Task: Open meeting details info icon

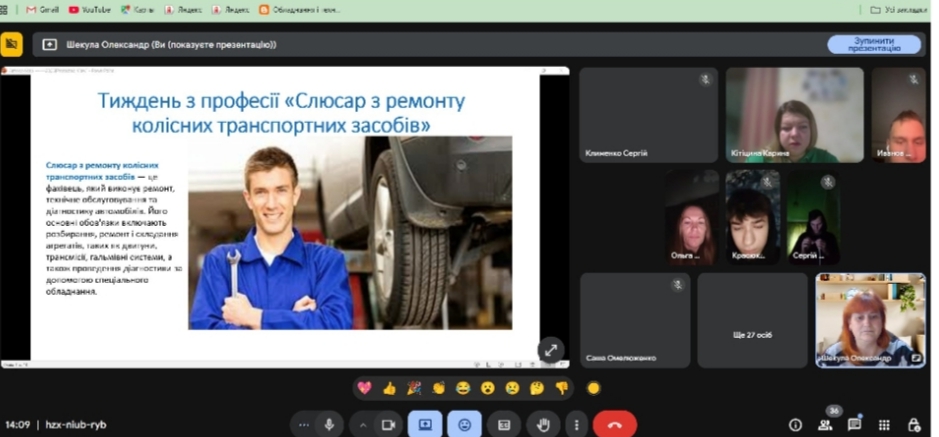Action: (x=795, y=425)
